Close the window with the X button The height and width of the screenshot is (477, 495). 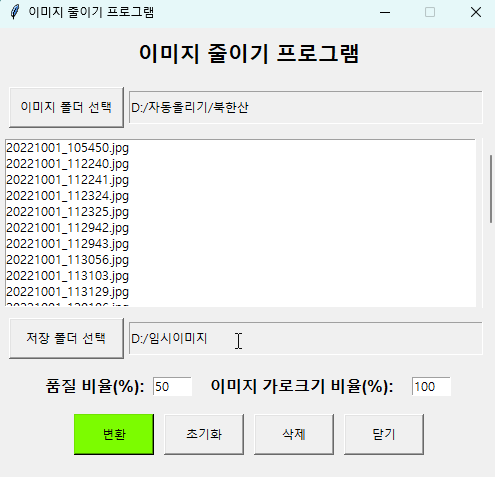[x=476, y=12]
